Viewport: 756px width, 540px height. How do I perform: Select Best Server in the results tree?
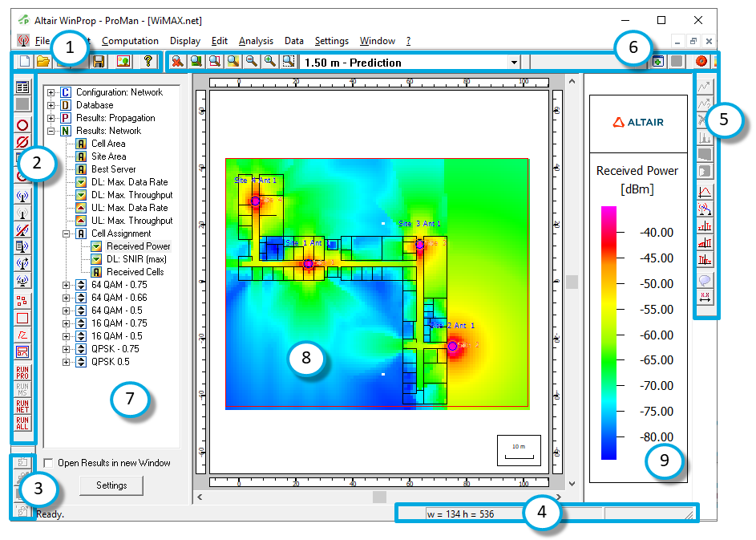(113, 169)
